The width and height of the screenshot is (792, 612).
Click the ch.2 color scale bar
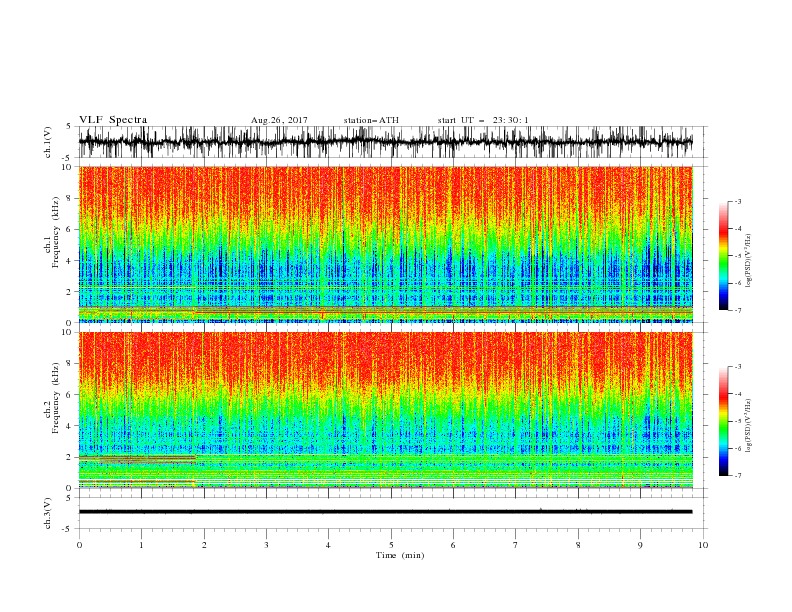coord(723,421)
